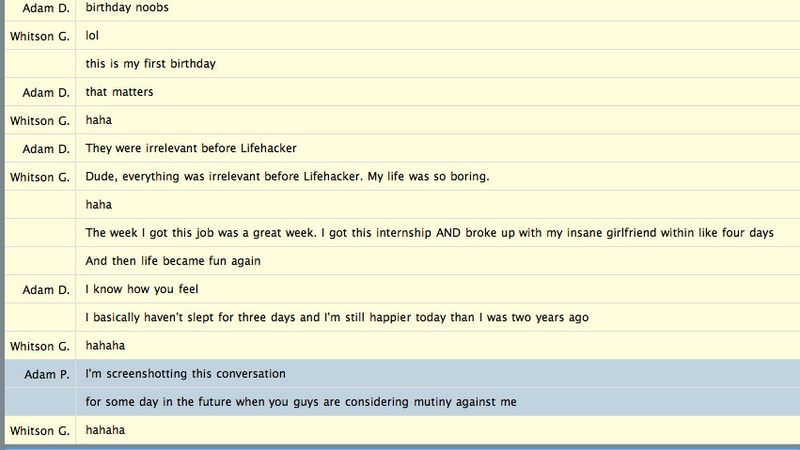Click Whitson G. name beside 'Dude, everything'

(x=40, y=178)
